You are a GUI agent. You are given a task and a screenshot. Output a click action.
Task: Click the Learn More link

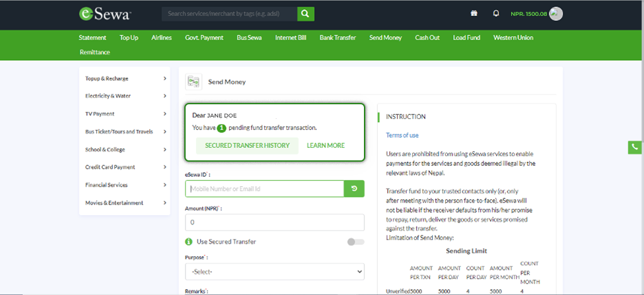pyautogui.click(x=326, y=145)
